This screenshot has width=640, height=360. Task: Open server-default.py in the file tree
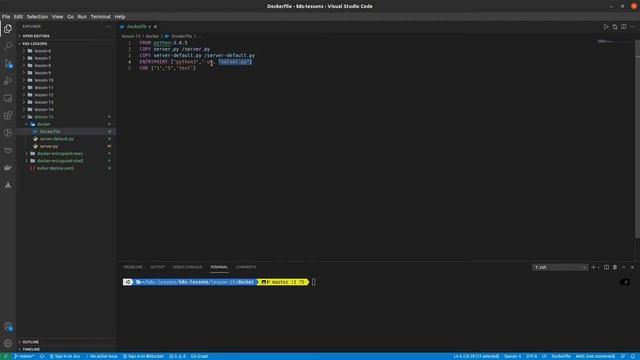click(x=56, y=139)
